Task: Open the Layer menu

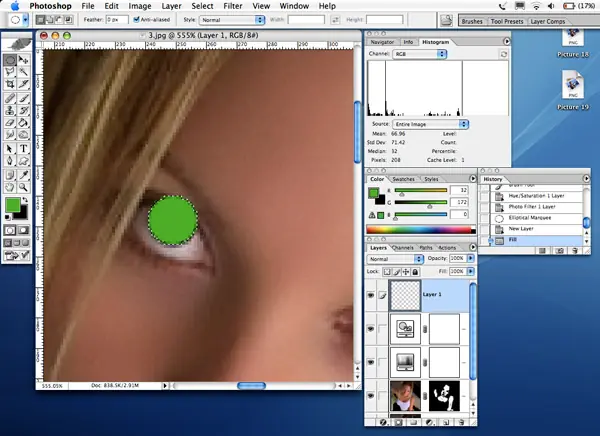Action: pyautogui.click(x=171, y=6)
